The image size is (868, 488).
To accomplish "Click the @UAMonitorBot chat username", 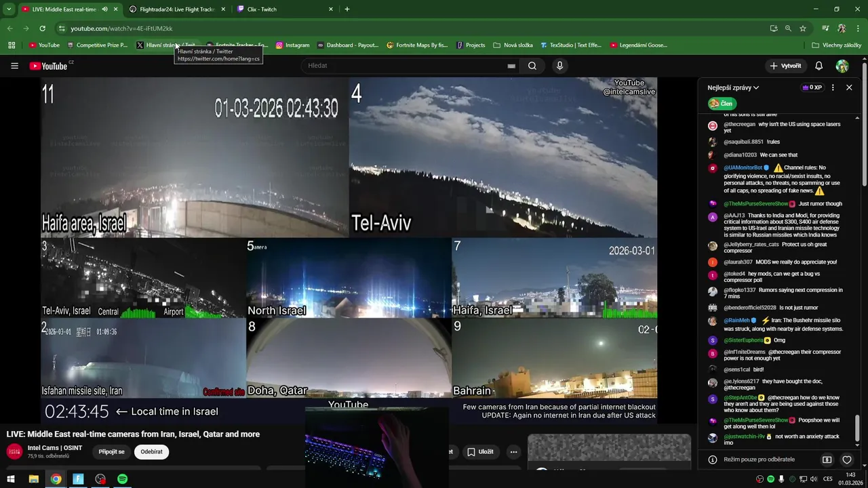I will point(743,167).
